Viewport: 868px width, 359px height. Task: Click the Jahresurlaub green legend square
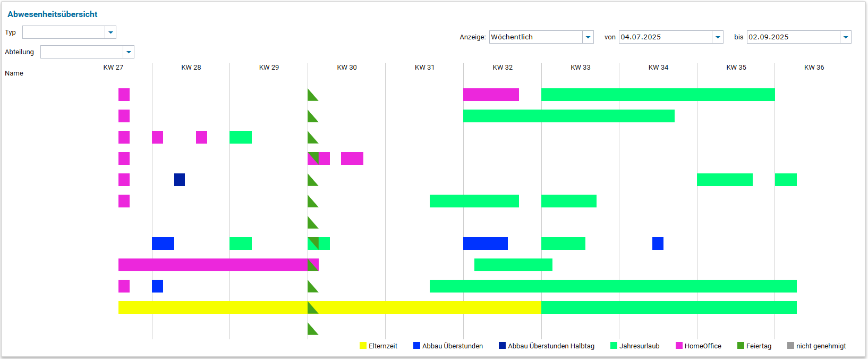point(614,346)
